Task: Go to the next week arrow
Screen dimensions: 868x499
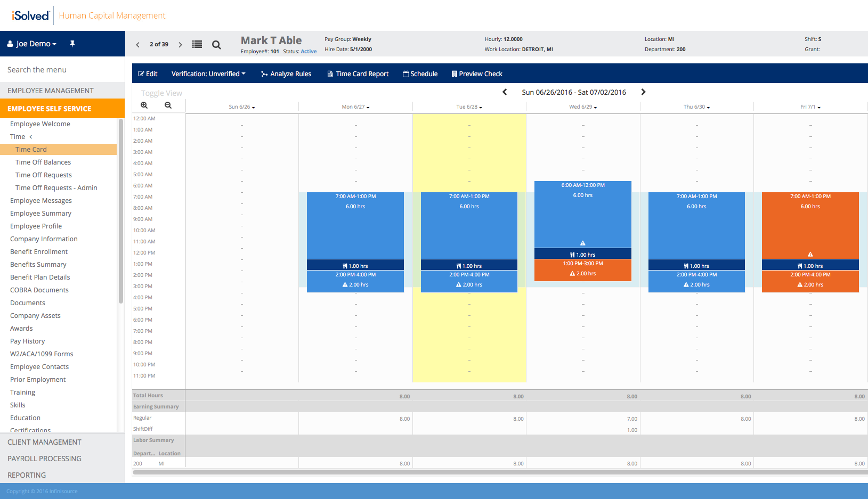Action: pyautogui.click(x=643, y=92)
